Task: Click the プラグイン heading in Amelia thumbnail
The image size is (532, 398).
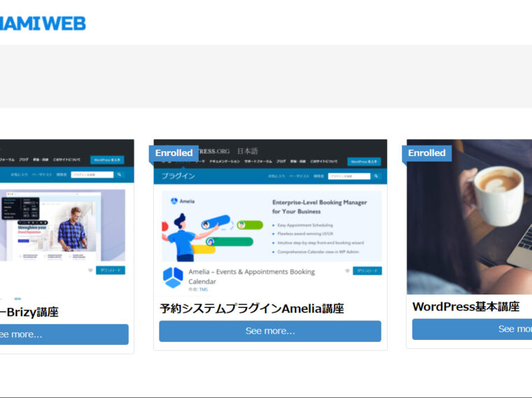Action: (178, 176)
